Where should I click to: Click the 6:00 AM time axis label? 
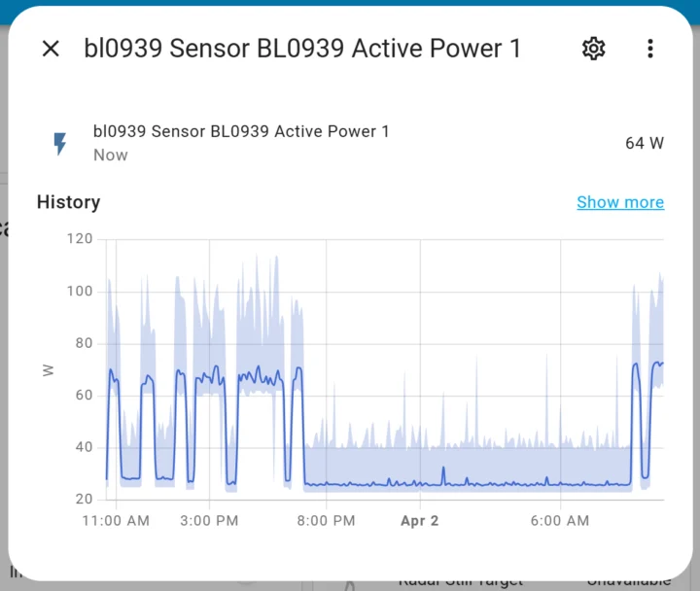[x=561, y=521]
